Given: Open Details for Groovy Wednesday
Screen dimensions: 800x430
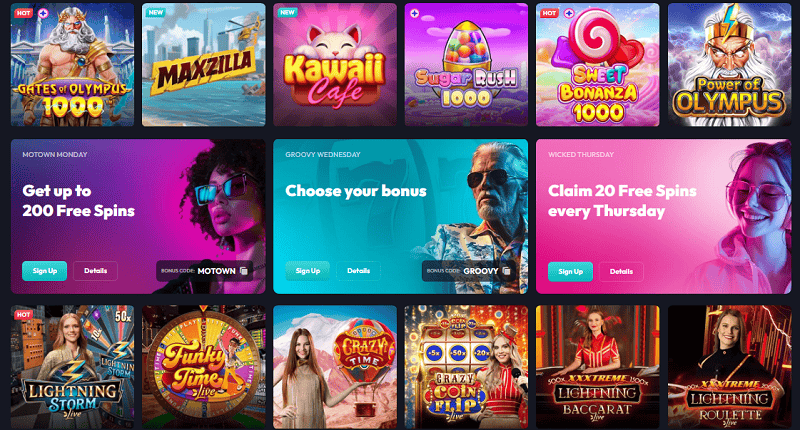Looking at the screenshot, I should (359, 271).
